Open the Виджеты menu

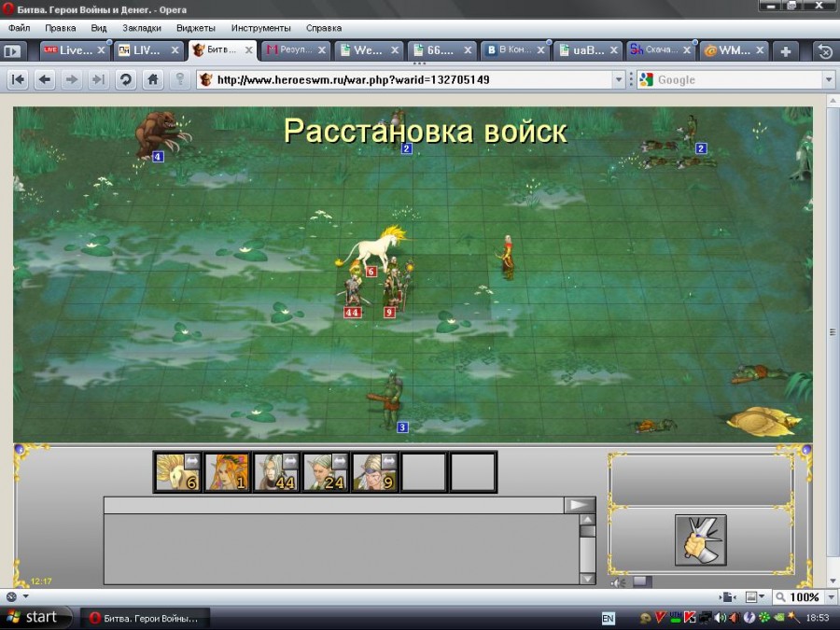coord(196,28)
